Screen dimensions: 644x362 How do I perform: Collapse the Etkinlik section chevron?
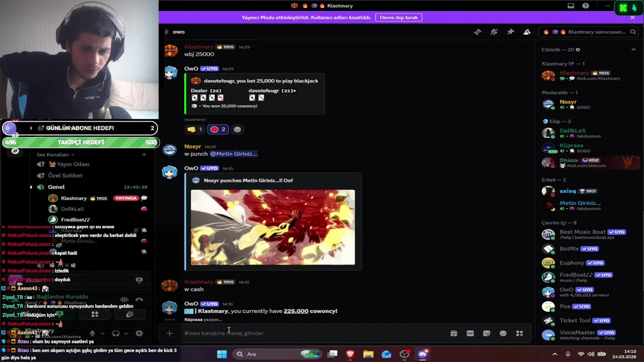tap(633, 50)
